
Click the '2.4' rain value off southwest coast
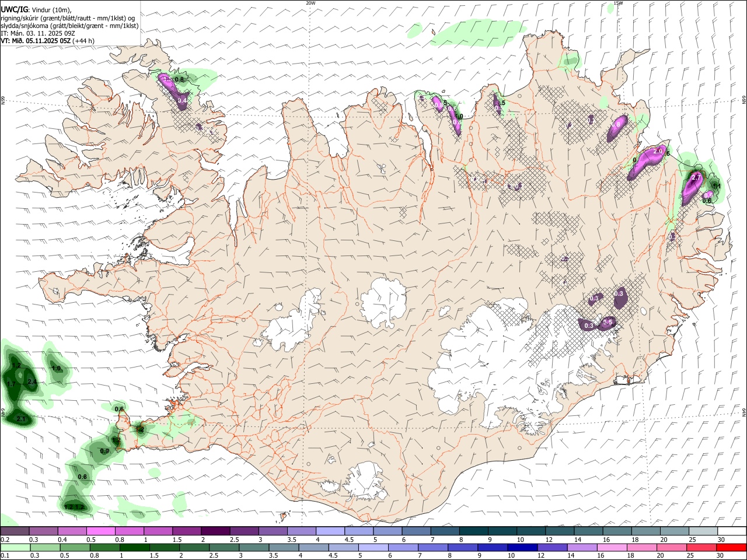pyautogui.click(x=32, y=382)
